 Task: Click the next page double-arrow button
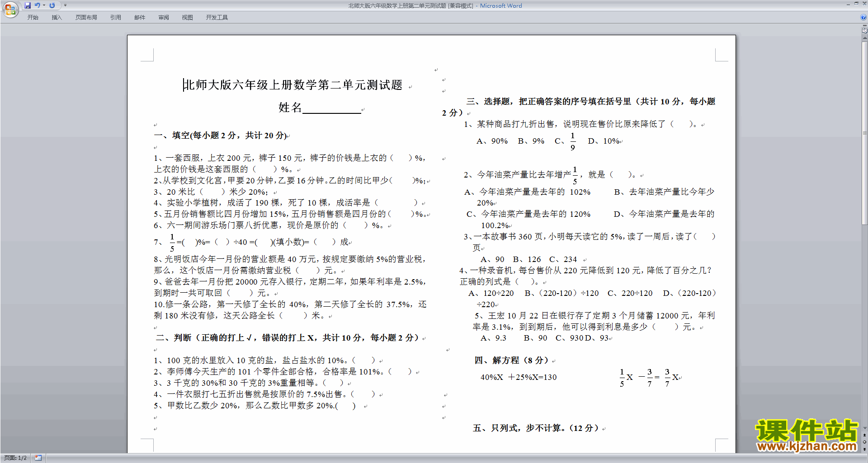pyautogui.click(x=864, y=449)
